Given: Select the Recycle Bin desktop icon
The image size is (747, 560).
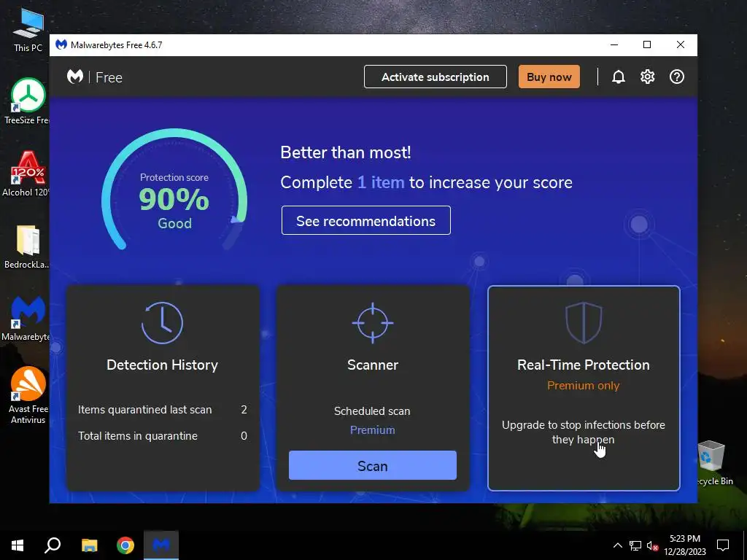Looking at the screenshot, I should click(713, 463).
